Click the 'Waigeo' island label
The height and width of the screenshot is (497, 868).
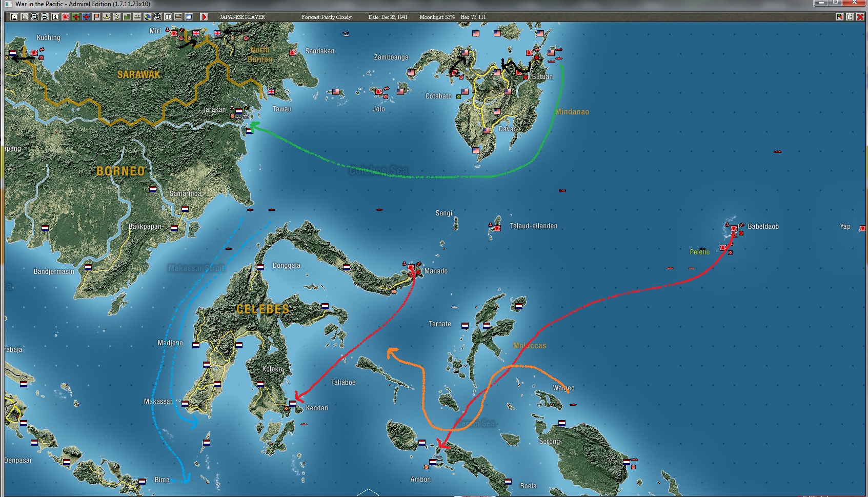coord(564,388)
